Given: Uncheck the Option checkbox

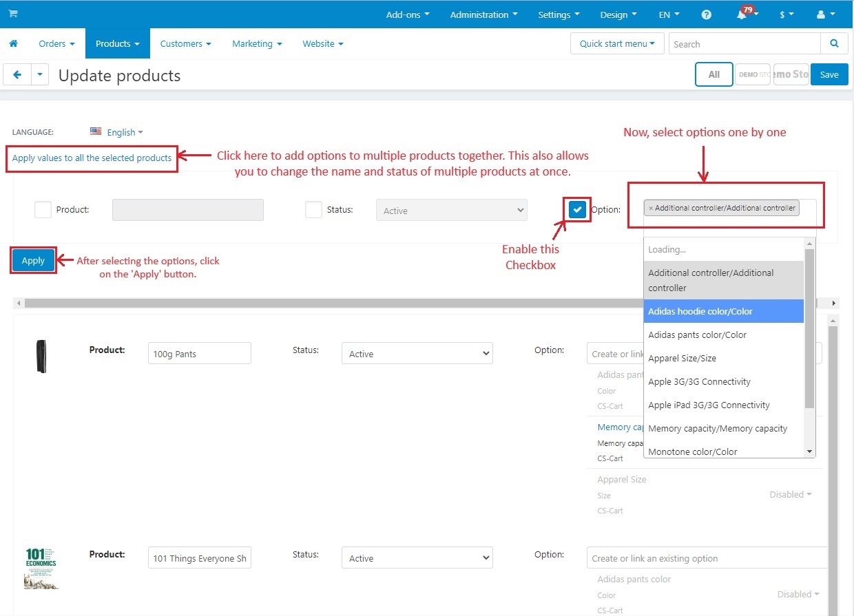Looking at the screenshot, I should click(x=577, y=210).
